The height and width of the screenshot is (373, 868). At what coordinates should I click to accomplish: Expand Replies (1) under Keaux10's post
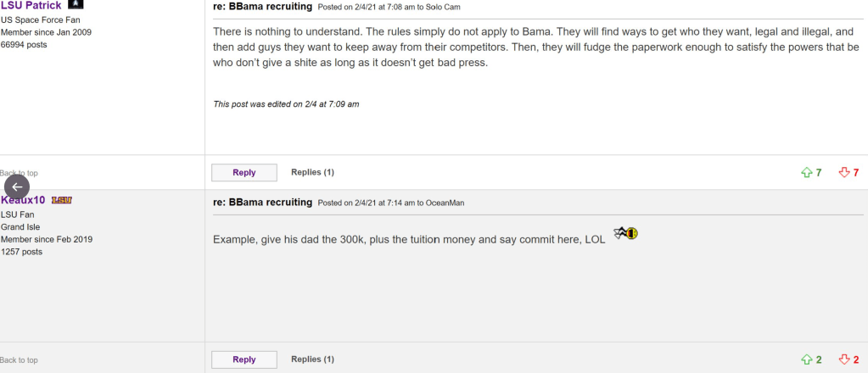(312, 359)
